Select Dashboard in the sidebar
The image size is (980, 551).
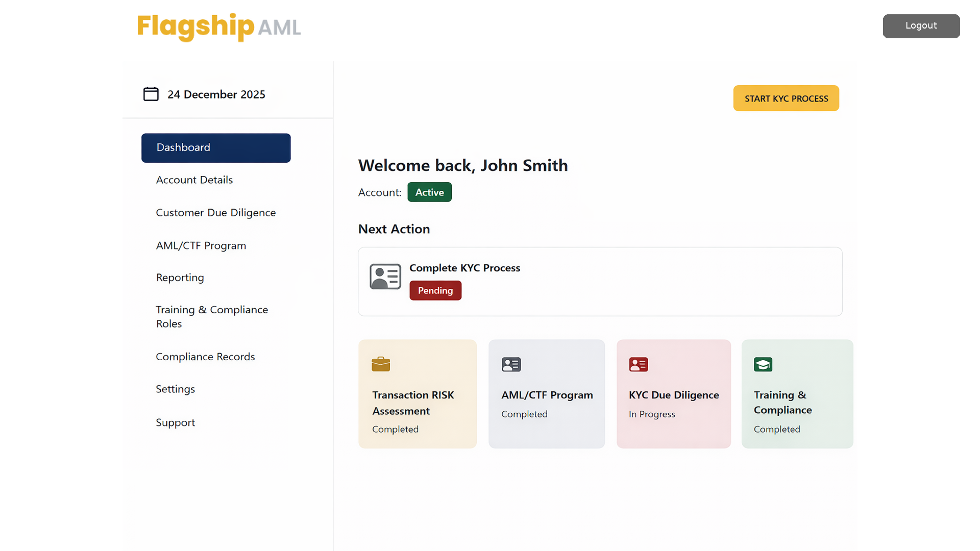tap(216, 148)
